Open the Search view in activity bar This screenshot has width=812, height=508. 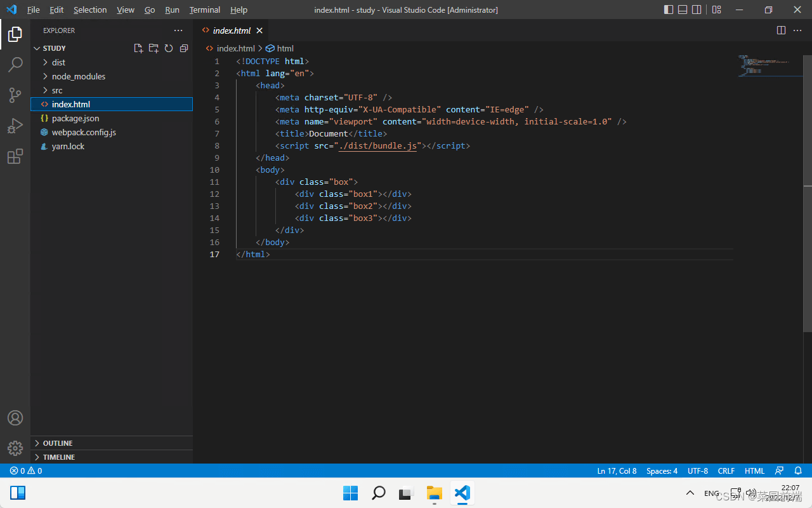pyautogui.click(x=15, y=65)
